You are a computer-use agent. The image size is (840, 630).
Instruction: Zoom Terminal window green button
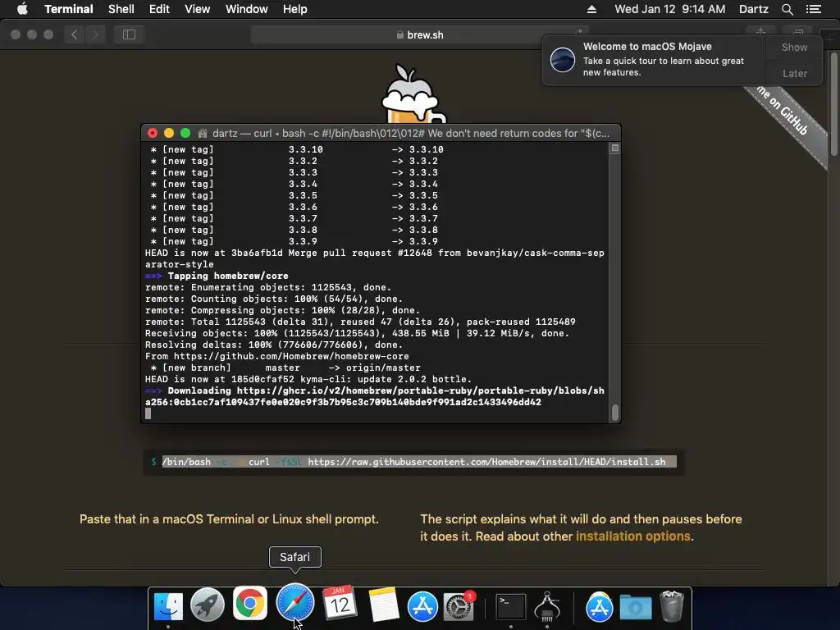[x=185, y=133]
